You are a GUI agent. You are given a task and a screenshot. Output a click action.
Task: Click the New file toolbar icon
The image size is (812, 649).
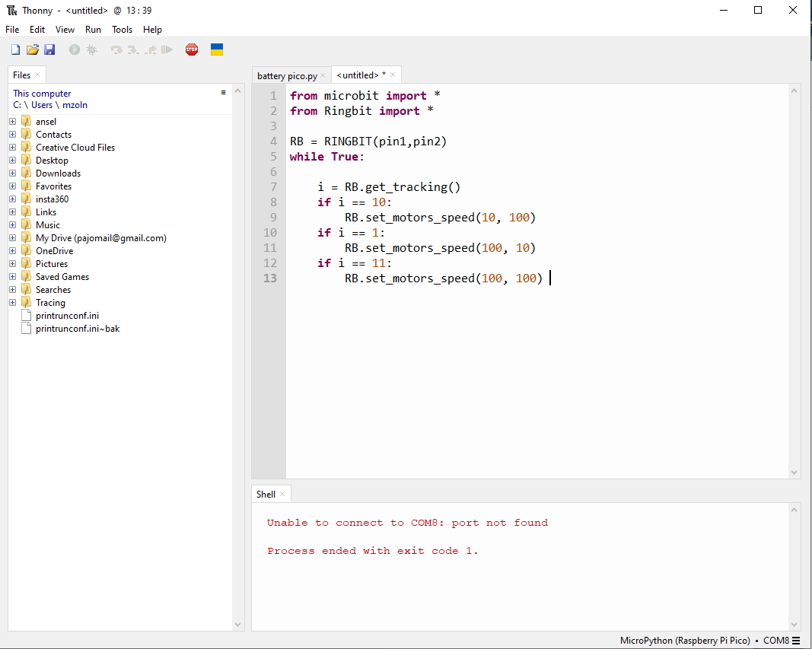[x=15, y=49]
